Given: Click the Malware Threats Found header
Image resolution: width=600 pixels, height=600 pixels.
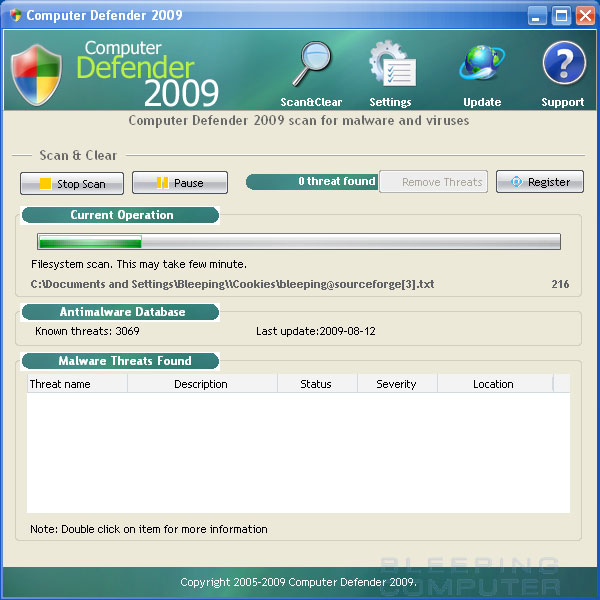Looking at the screenshot, I should point(121,361).
